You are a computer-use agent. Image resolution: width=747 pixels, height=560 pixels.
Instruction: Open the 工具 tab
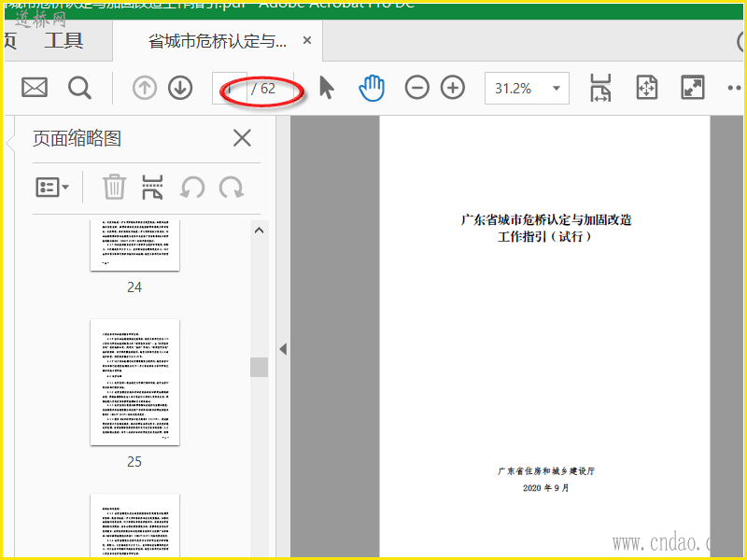63,40
